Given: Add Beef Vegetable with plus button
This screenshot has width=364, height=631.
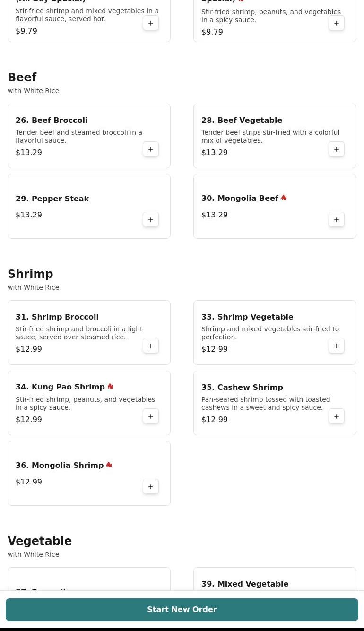Looking at the screenshot, I should (x=337, y=149).
